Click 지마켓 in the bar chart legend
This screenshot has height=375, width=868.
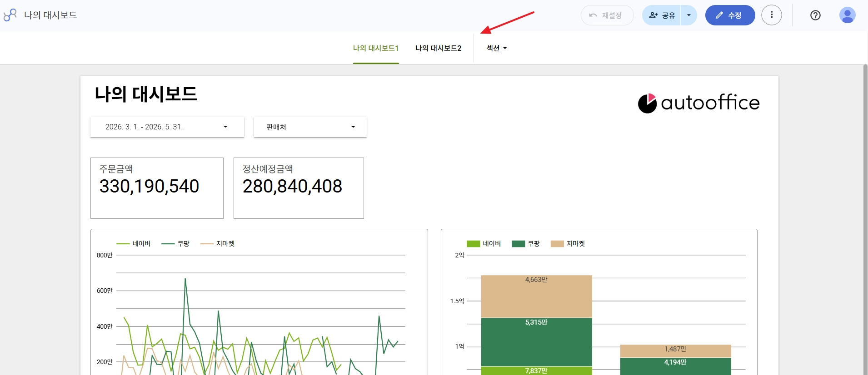(568, 244)
